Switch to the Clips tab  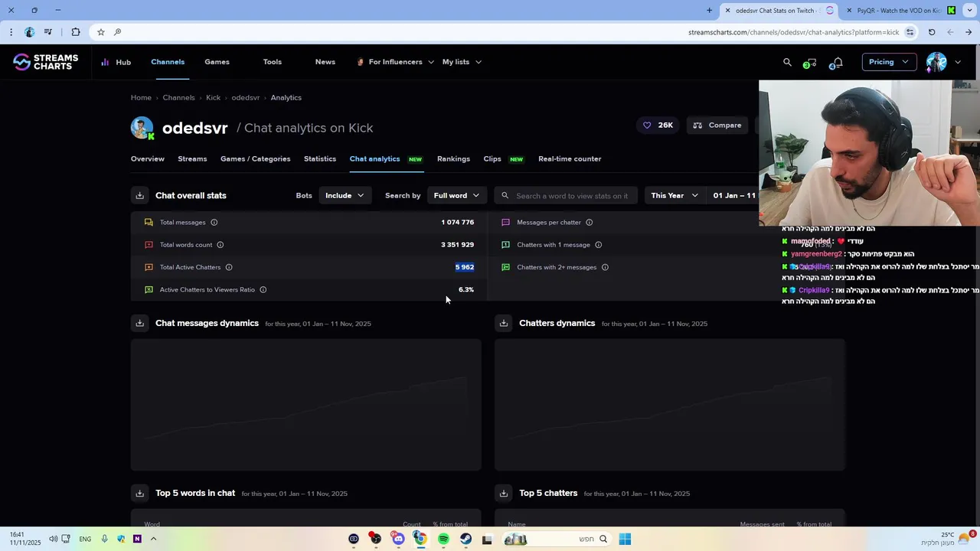pyautogui.click(x=492, y=159)
